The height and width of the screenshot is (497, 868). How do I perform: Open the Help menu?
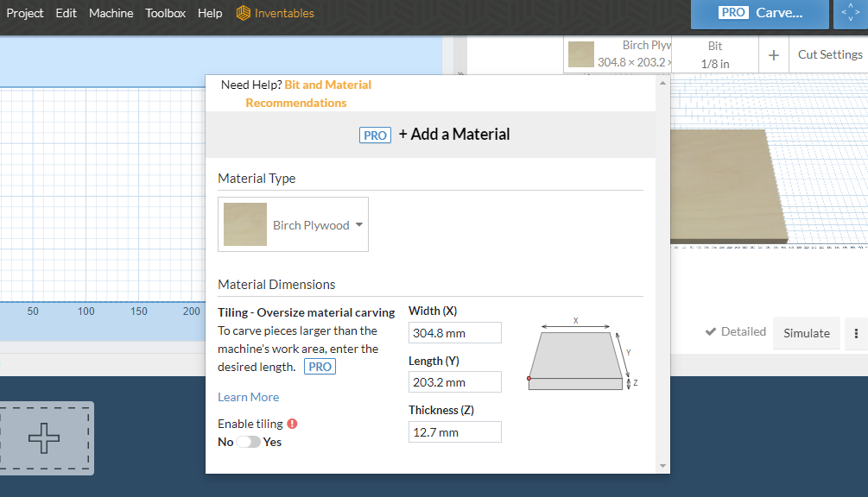[210, 13]
